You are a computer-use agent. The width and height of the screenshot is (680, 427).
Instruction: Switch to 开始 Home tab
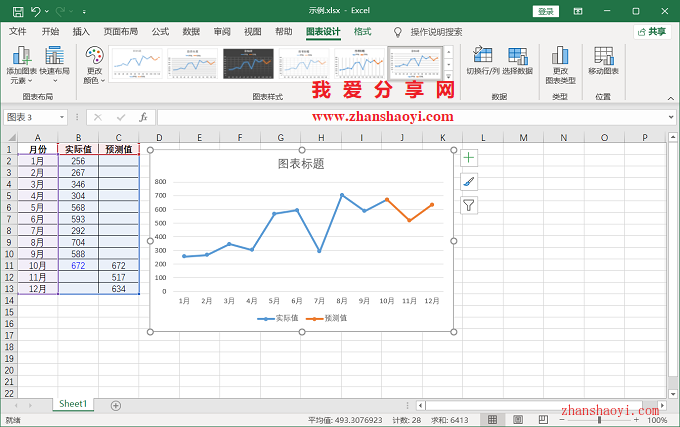[x=50, y=32]
